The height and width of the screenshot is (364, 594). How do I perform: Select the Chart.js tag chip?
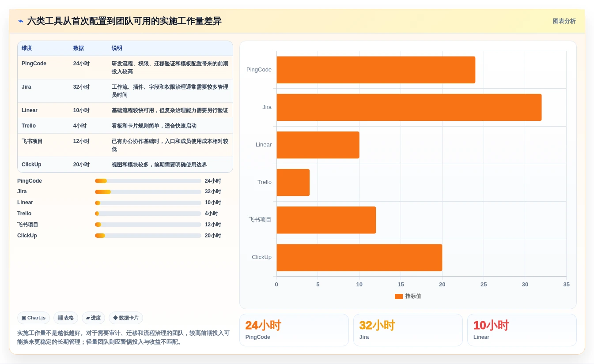tap(34, 318)
